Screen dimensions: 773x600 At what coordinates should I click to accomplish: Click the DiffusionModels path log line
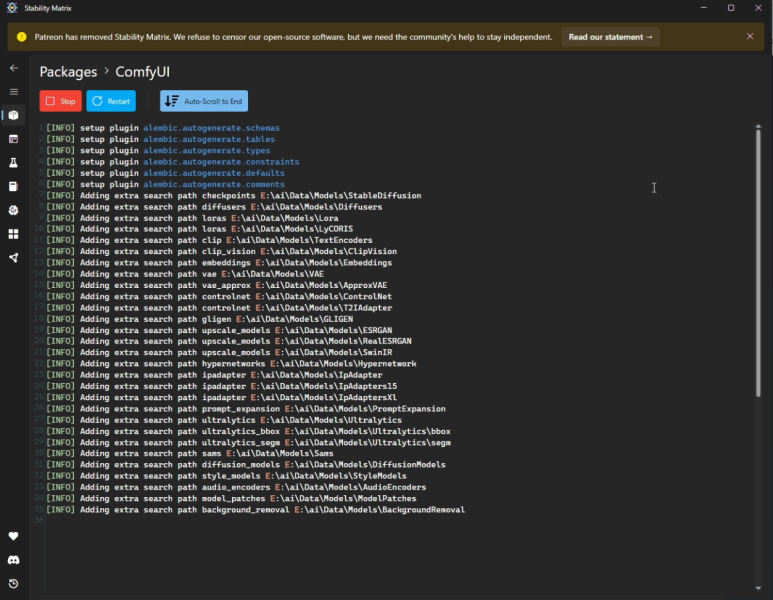click(246, 465)
